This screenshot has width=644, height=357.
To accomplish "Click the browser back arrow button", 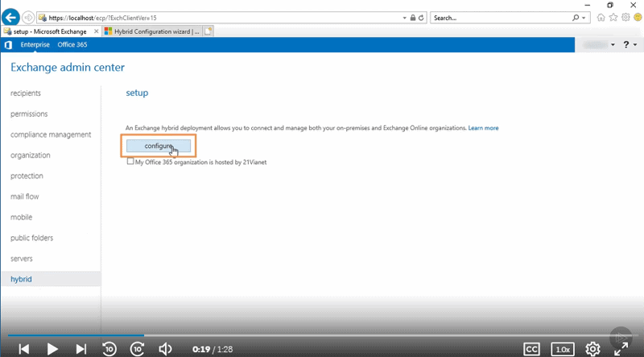I will click(x=10, y=18).
